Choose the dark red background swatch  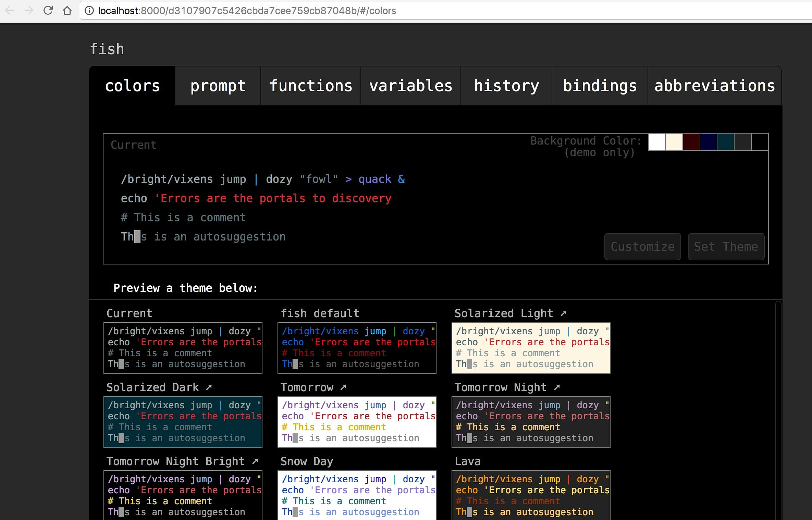(691, 142)
